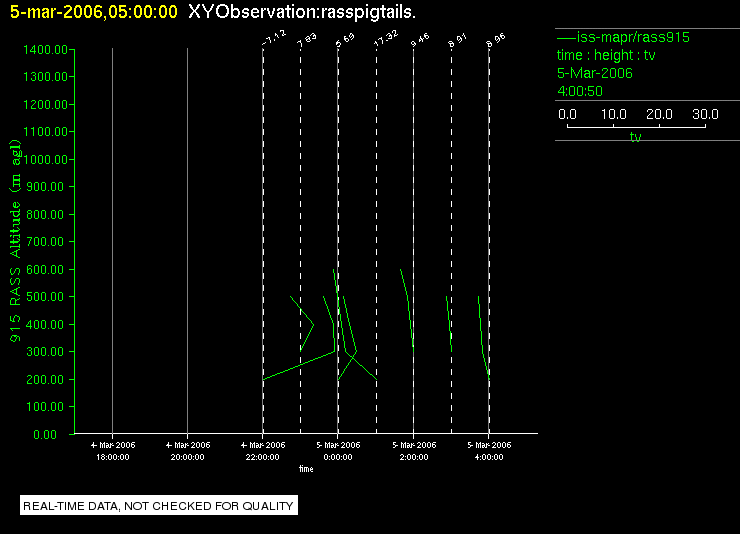Click the 'time : height : tv' legend line
This screenshot has width=740, height=534.
[x=606, y=55]
